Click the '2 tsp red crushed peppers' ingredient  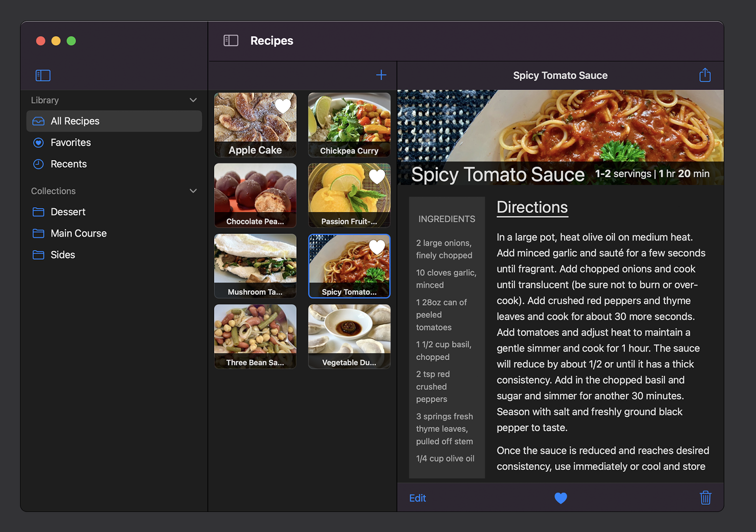pyautogui.click(x=433, y=386)
